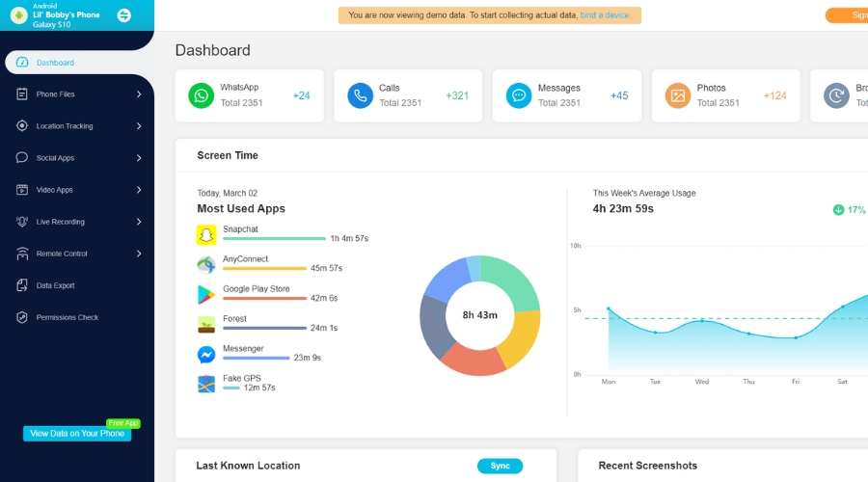Click the AnyConnect app icon
868x482 pixels.
(x=206, y=264)
